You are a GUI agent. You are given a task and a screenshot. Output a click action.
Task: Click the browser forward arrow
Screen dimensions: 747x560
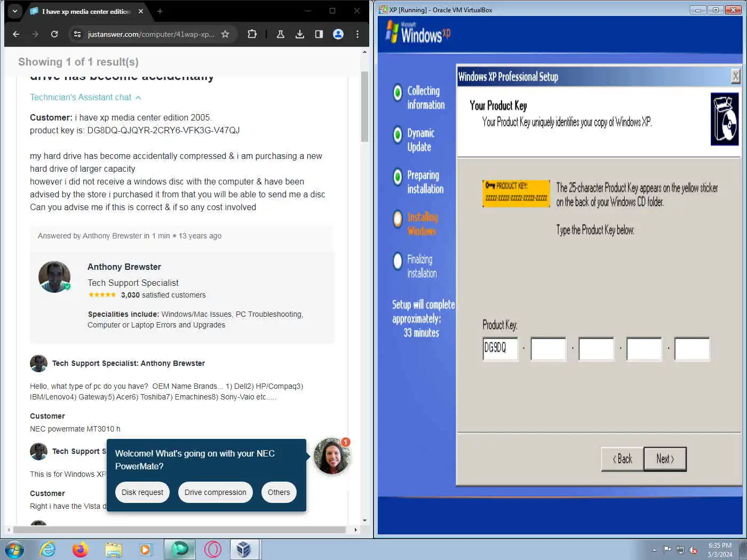tap(35, 34)
